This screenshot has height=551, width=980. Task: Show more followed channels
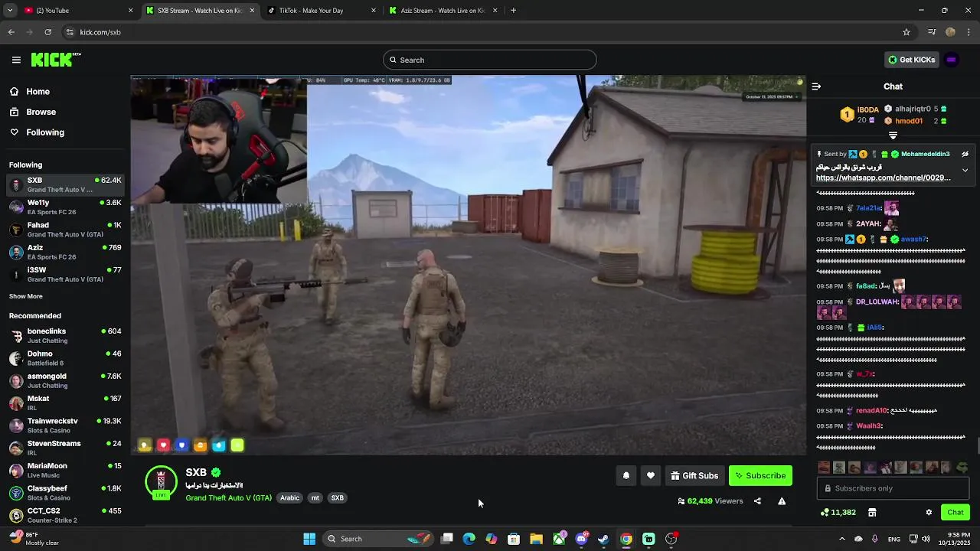tap(26, 296)
